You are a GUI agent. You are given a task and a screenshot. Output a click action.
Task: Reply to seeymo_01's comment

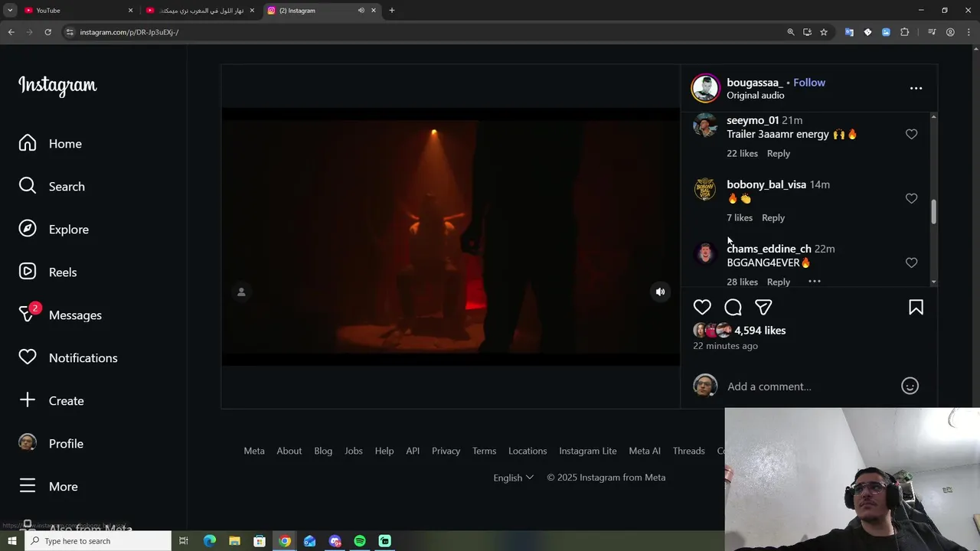(779, 154)
